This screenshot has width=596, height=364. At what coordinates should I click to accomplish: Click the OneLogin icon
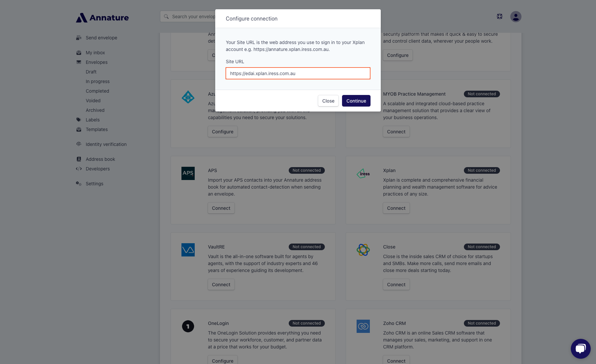pos(188,326)
